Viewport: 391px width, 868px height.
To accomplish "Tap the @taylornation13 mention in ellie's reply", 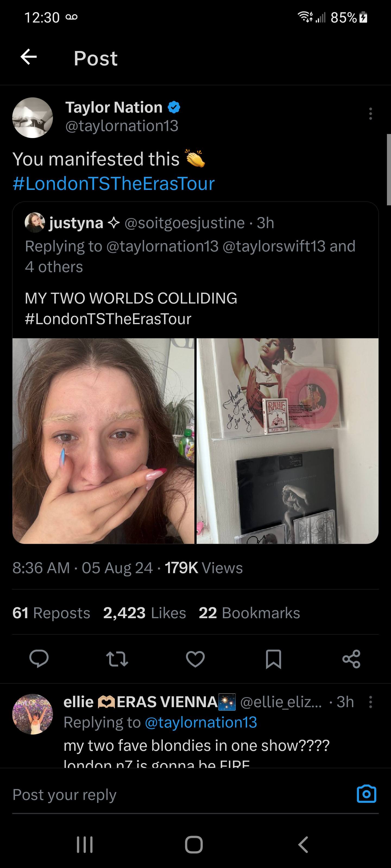I will tap(201, 722).
